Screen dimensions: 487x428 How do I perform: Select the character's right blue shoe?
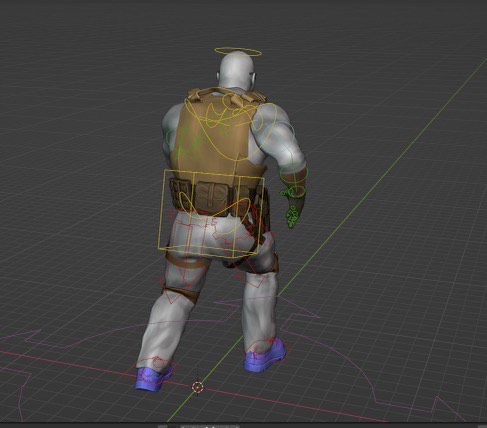pos(265,356)
